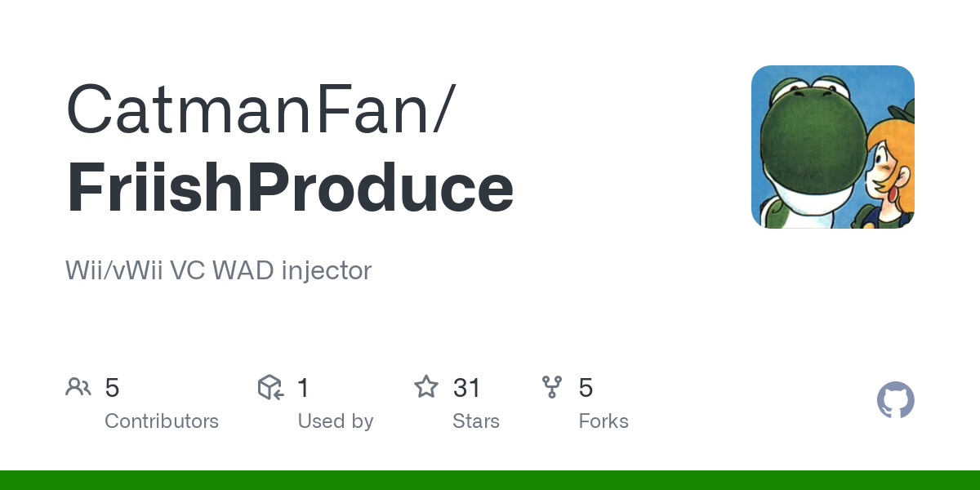Click the Forks label
The width and height of the screenshot is (980, 490).
(x=604, y=421)
